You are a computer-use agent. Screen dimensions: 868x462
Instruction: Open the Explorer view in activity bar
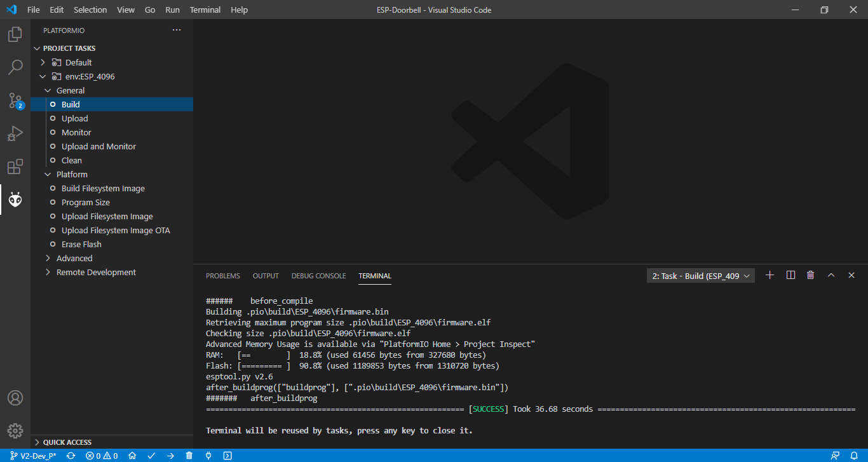15,34
